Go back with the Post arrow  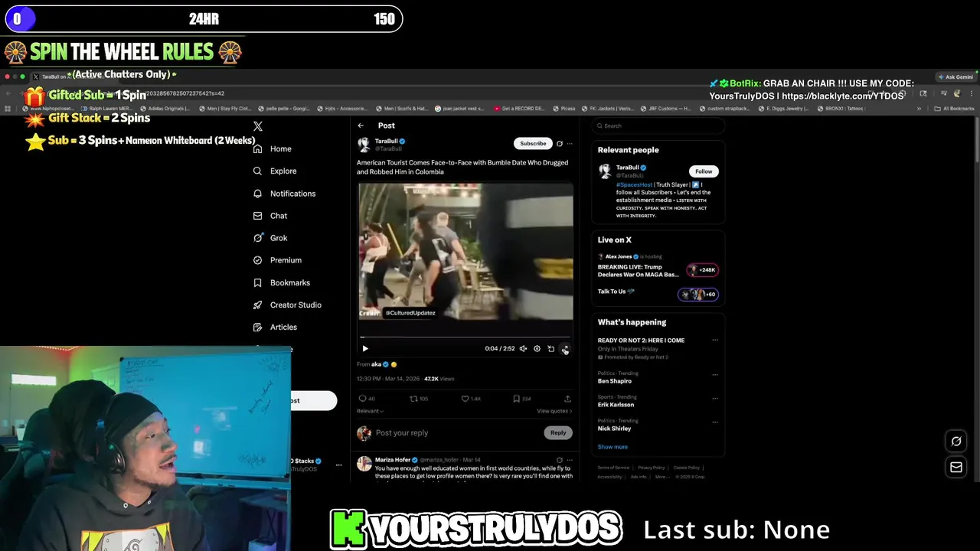[361, 126]
